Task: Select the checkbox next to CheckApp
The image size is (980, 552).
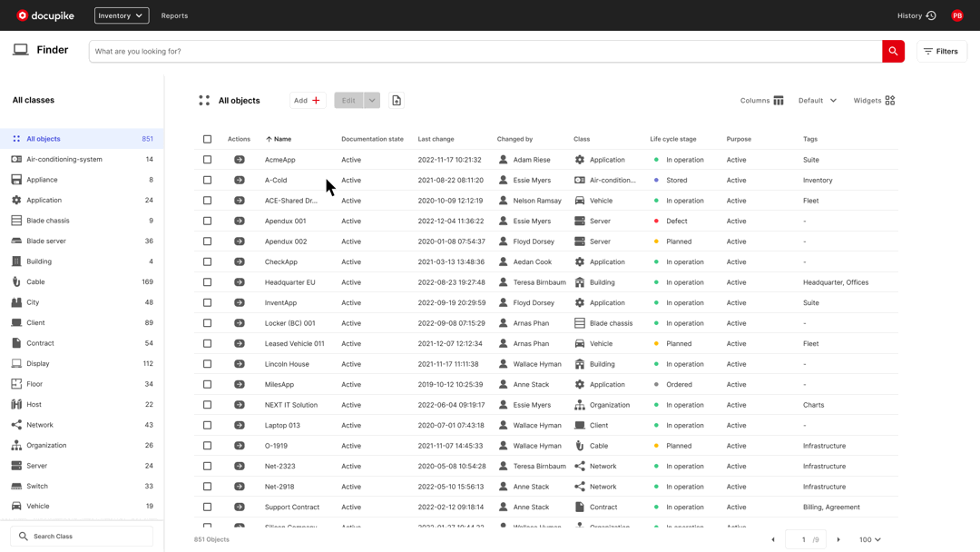Action: pyautogui.click(x=207, y=261)
